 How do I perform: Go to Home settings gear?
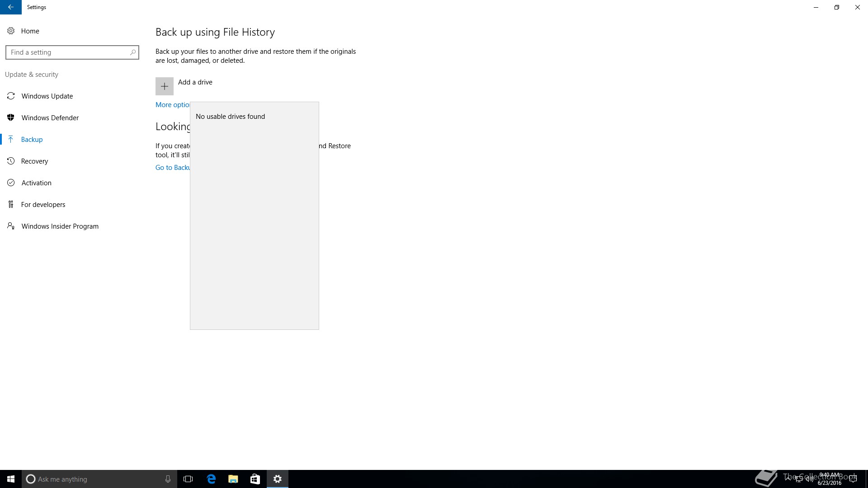pyautogui.click(x=11, y=31)
